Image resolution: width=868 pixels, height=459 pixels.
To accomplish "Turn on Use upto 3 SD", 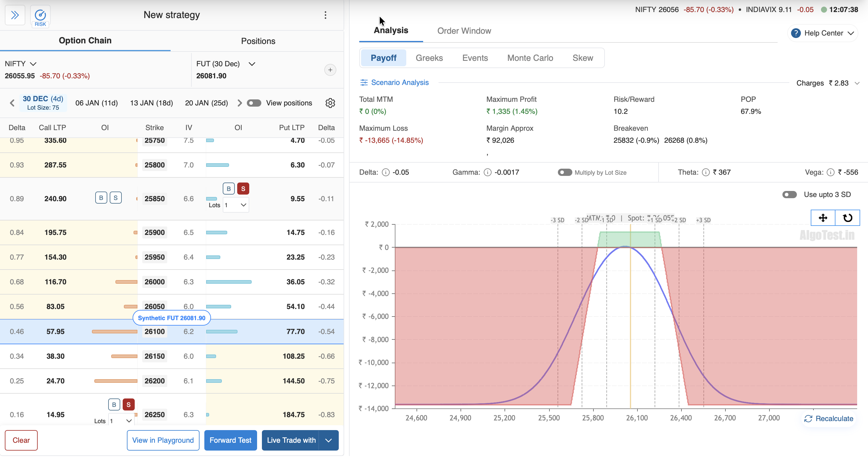I will [789, 195].
